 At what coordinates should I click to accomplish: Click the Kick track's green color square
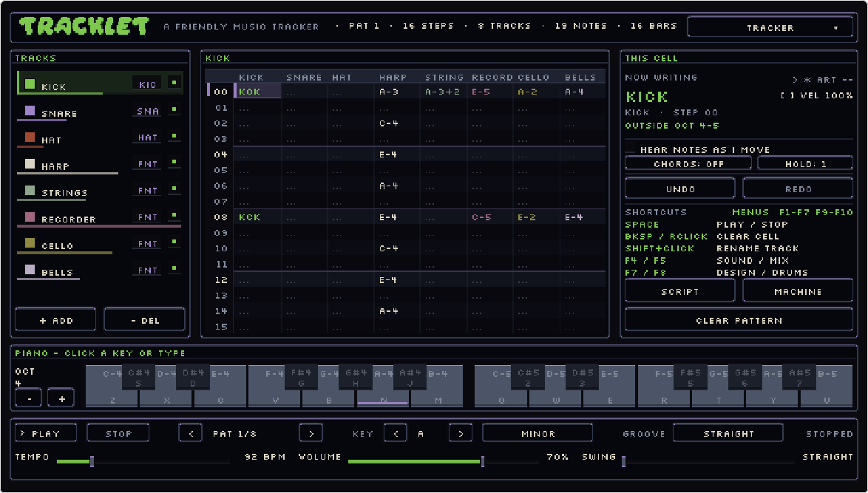click(x=30, y=84)
